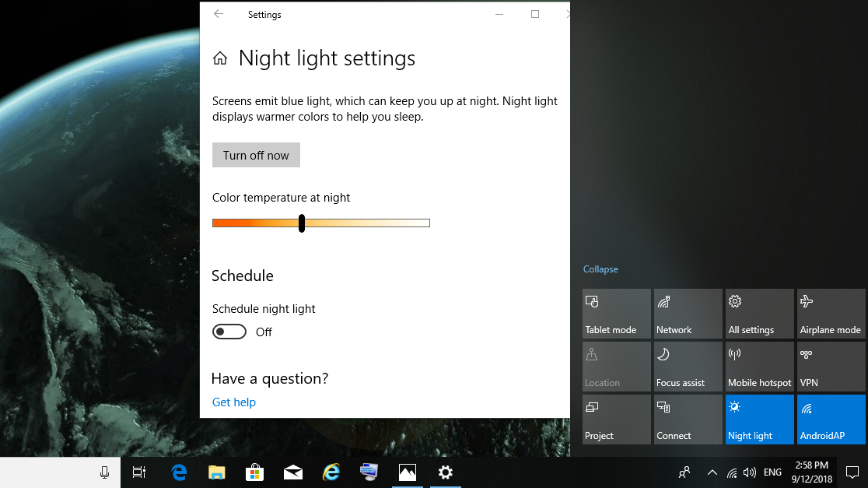
Task: Enable Mobile hotspot
Action: point(759,366)
